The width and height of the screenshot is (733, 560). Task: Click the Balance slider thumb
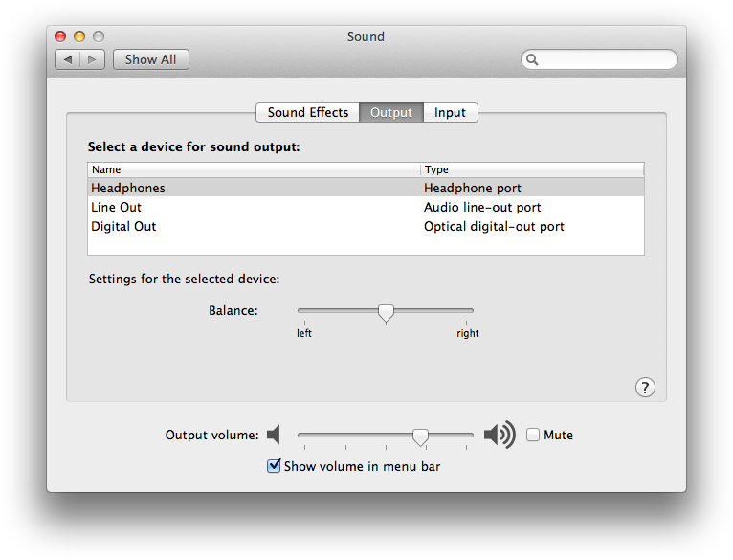pos(386,312)
